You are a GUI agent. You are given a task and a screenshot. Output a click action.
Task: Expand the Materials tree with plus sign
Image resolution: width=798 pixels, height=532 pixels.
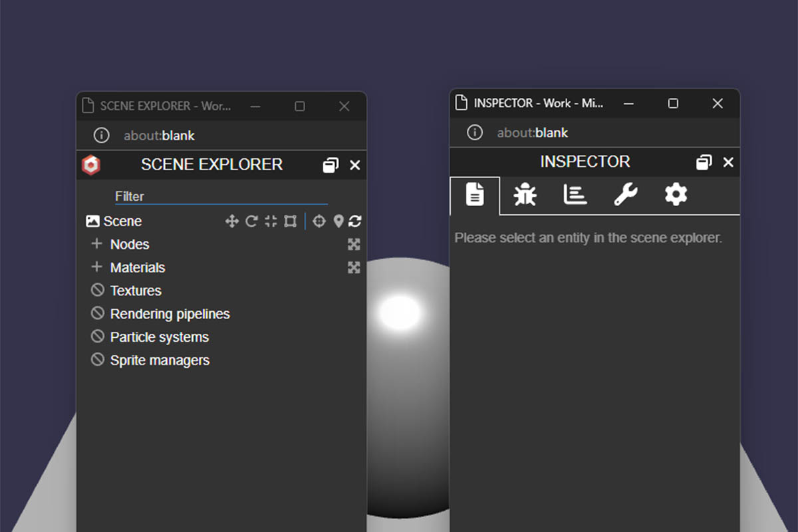97,267
